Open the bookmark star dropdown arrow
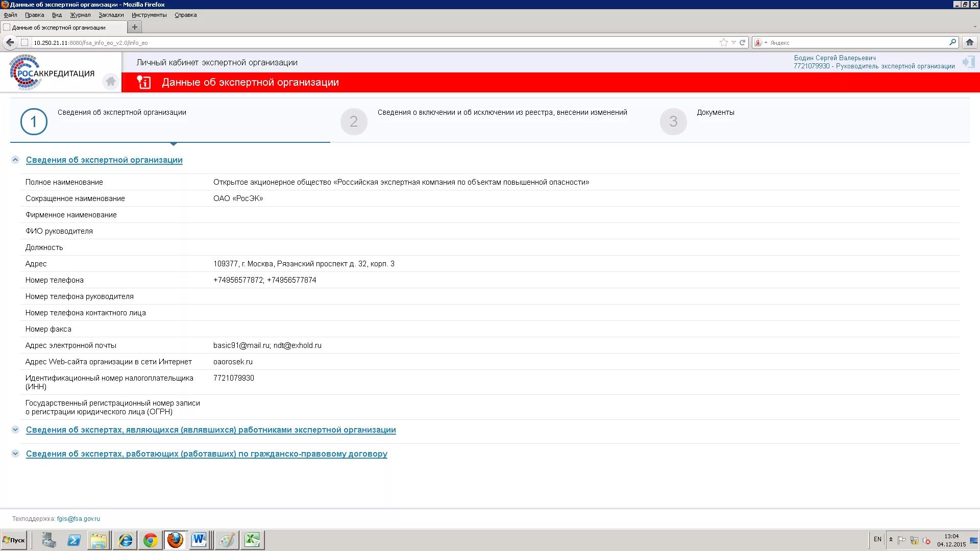The width and height of the screenshot is (980, 551). coord(733,43)
